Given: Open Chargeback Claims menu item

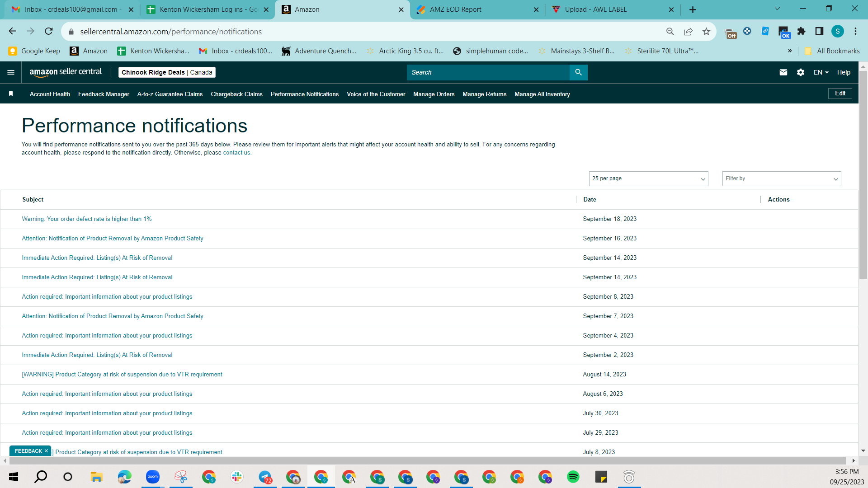Looking at the screenshot, I should (x=236, y=94).
